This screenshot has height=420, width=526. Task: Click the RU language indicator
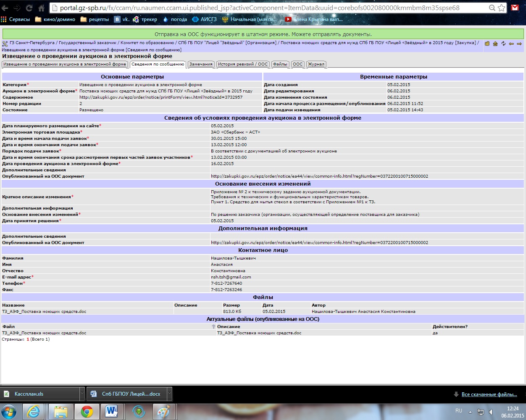(x=459, y=411)
